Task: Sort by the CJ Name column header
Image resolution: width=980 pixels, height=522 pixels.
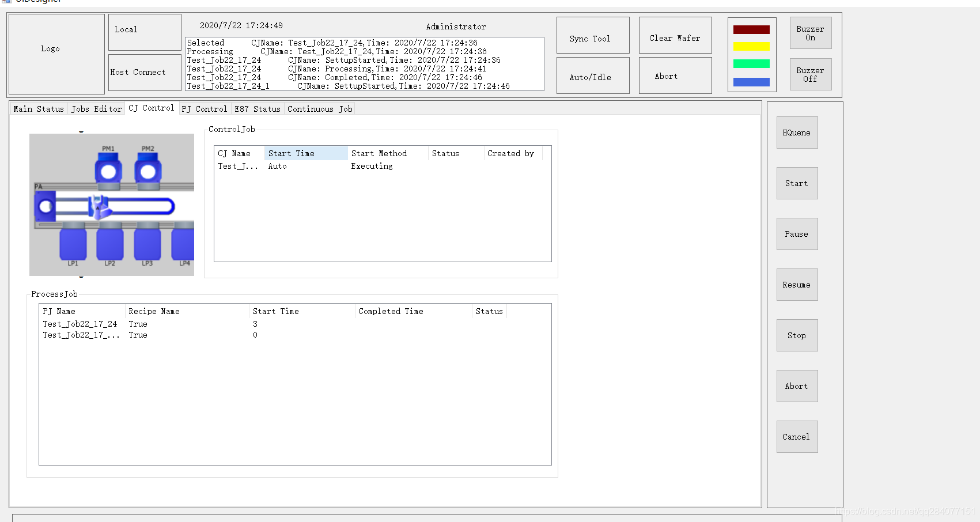Action: (239, 153)
